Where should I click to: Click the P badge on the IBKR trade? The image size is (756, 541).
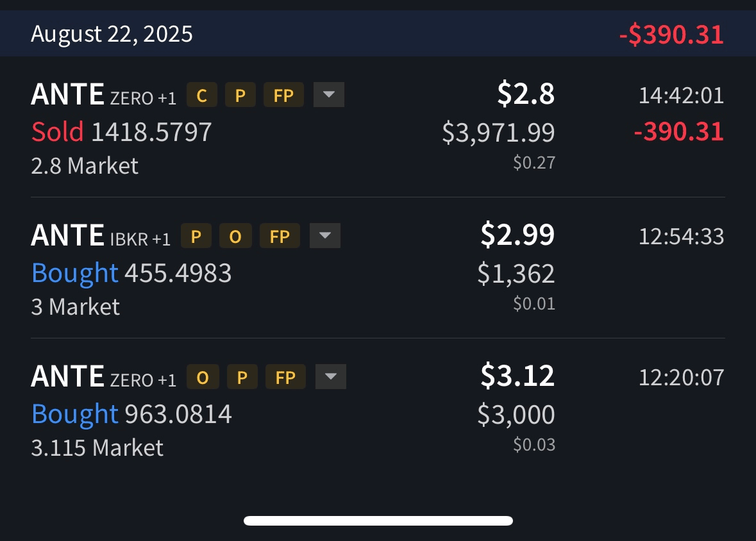pos(196,237)
